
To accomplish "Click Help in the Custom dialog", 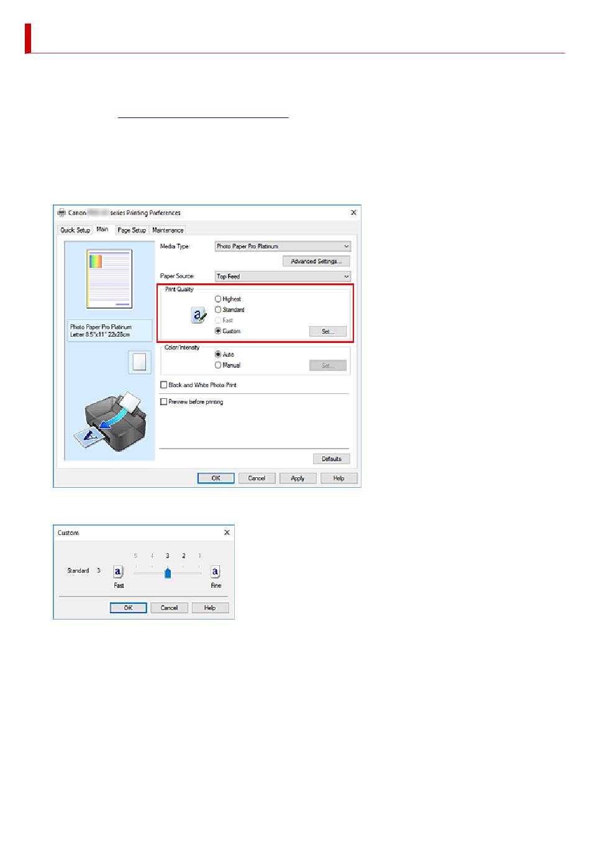I will pos(211,608).
